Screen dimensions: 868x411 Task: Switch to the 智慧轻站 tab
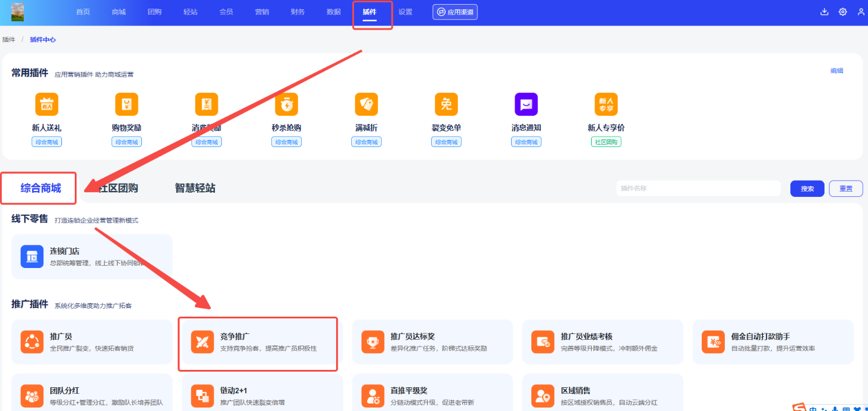[195, 188]
